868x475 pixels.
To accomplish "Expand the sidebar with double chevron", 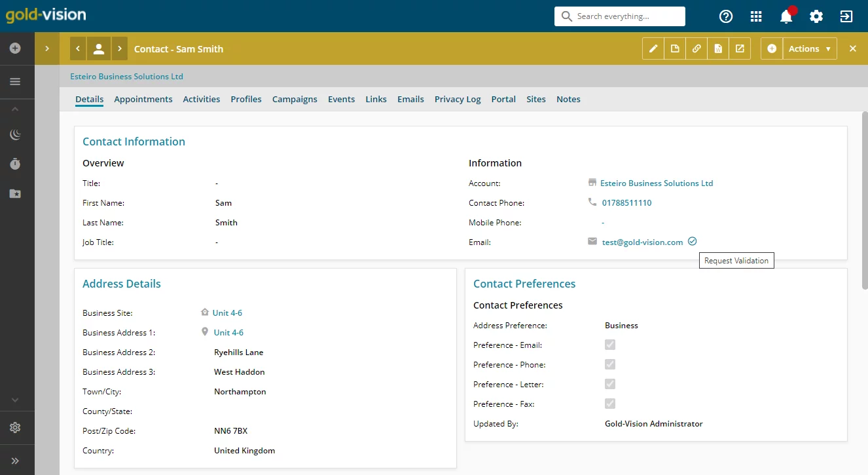I will point(15,461).
